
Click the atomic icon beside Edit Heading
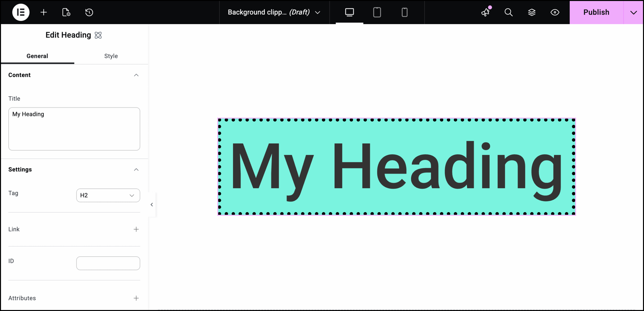point(98,35)
